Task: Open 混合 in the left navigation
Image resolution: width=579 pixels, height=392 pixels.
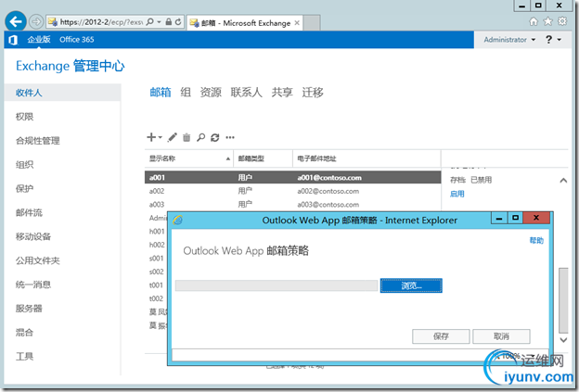Action: click(25, 333)
